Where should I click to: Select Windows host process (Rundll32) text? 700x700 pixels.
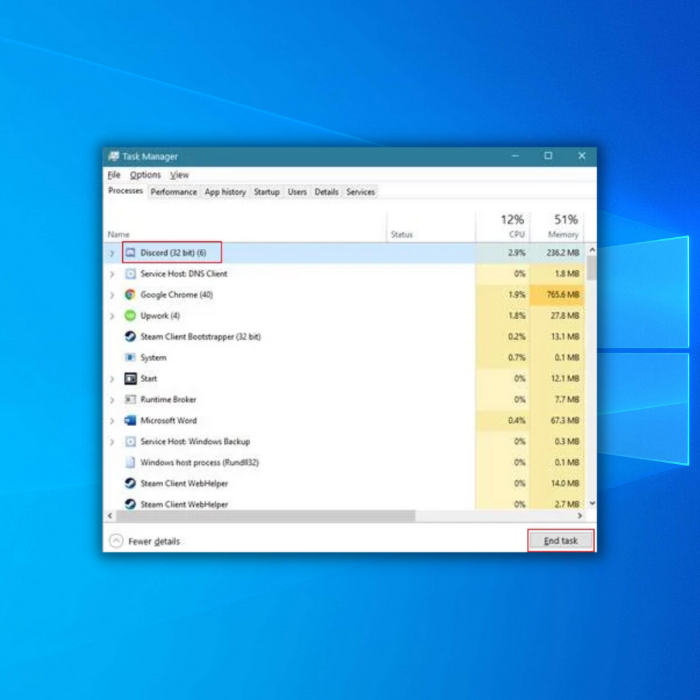(200, 462)
